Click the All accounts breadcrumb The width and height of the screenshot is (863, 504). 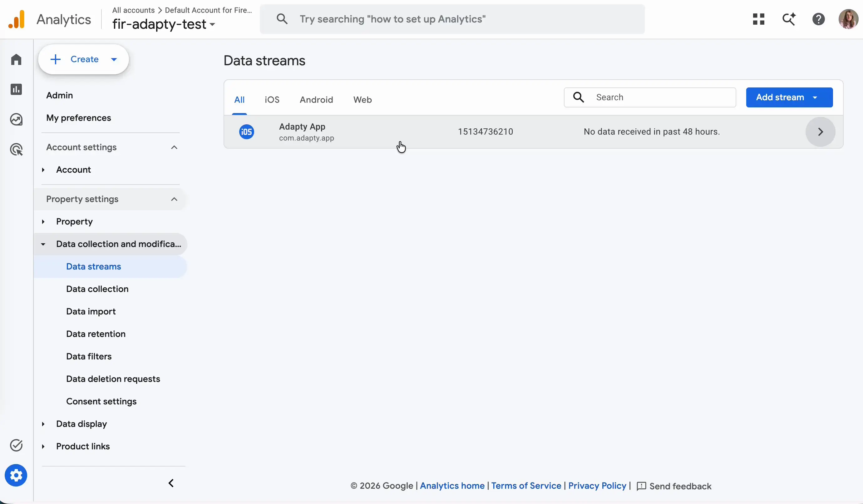133,10
